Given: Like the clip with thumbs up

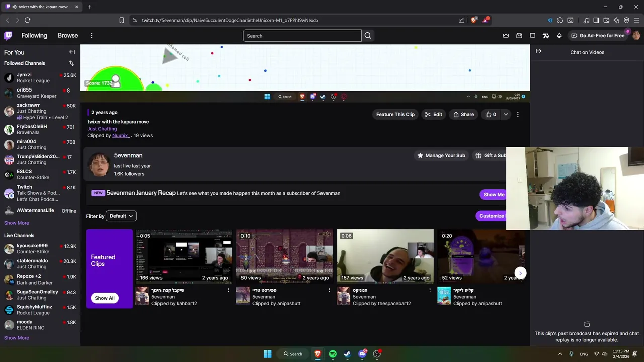Looking at the screenshot, I should [x=491, y=114].
